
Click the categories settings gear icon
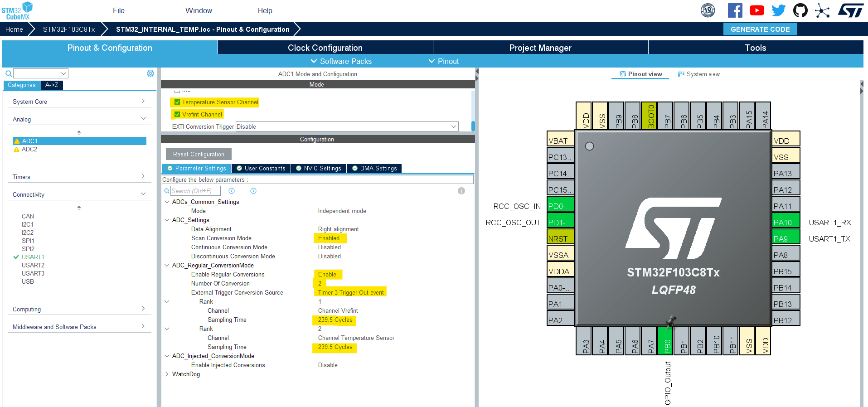(150, 73)
